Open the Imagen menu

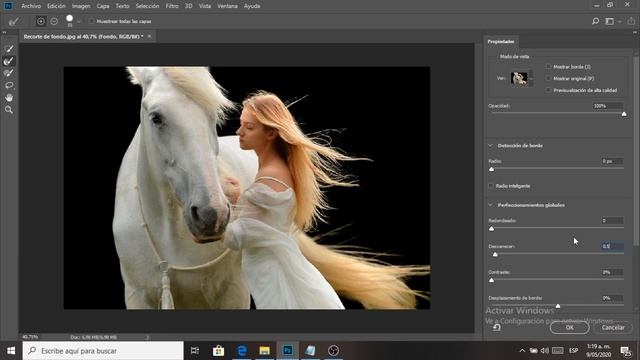(81, 6)
